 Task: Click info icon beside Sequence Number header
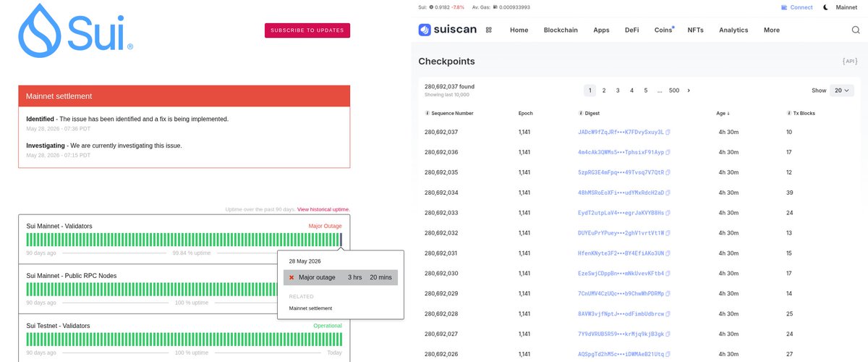(x=427, y=114)
